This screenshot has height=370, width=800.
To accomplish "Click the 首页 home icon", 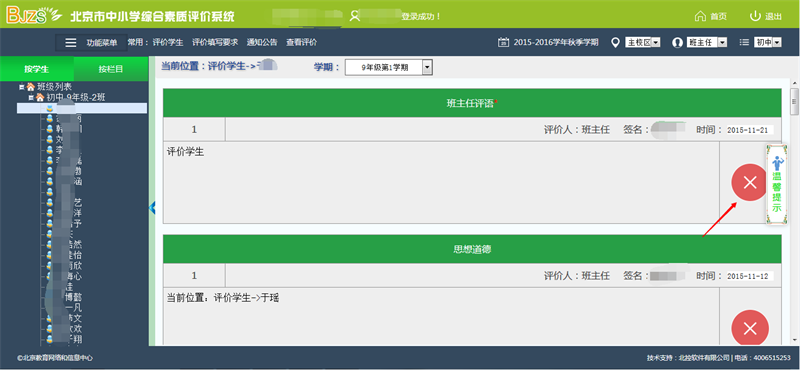I will (x=700, y=16).
